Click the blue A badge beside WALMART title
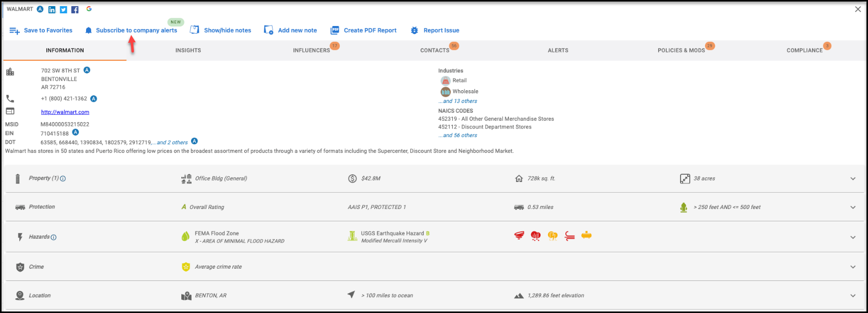 [x=40, y=9]
